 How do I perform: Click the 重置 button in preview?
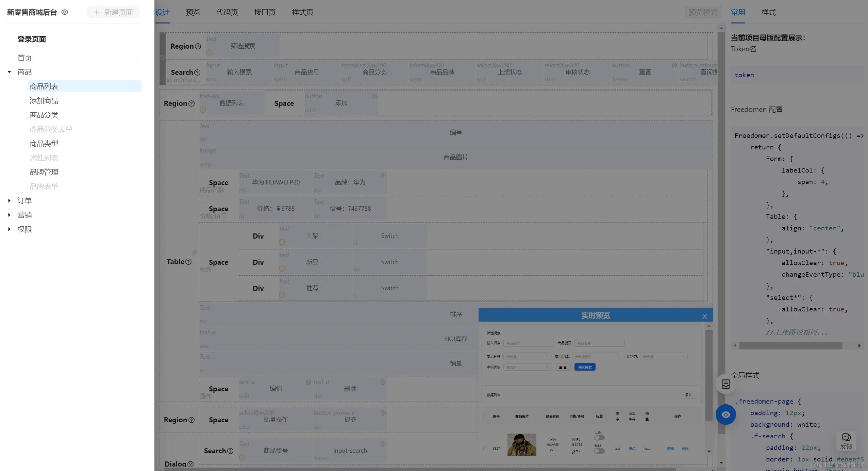[x=563, y=367]
